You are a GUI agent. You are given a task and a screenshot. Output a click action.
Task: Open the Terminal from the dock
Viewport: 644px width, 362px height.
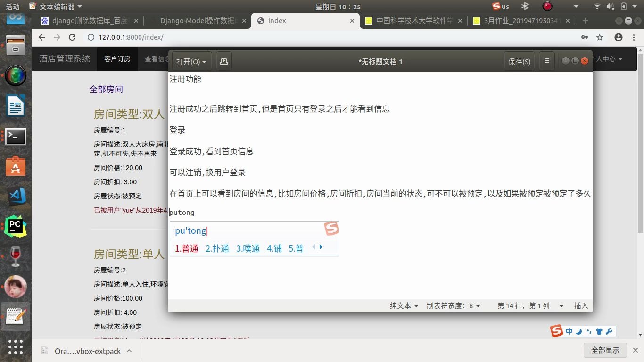16,136
